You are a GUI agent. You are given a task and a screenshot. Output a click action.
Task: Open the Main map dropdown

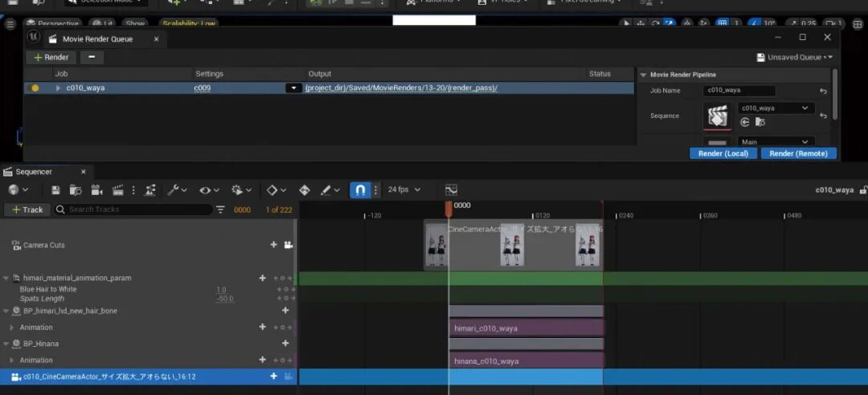click(x=776, y=141)
